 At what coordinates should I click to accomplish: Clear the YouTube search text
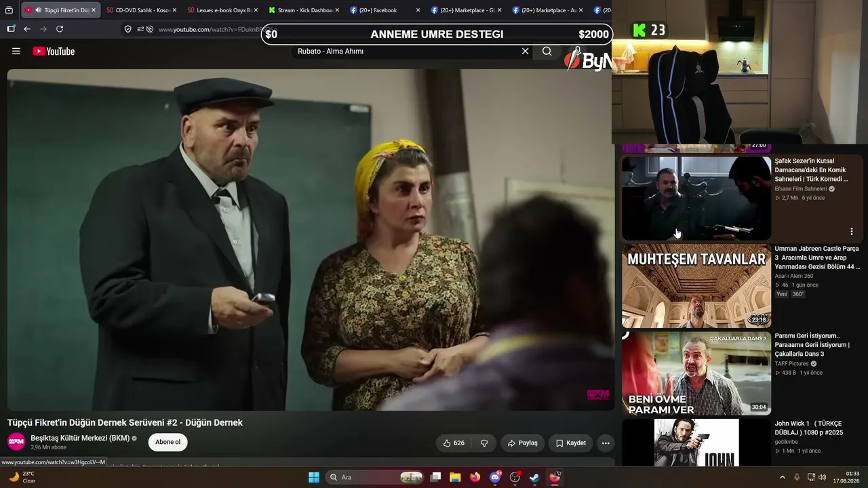(x=525, y=52)
